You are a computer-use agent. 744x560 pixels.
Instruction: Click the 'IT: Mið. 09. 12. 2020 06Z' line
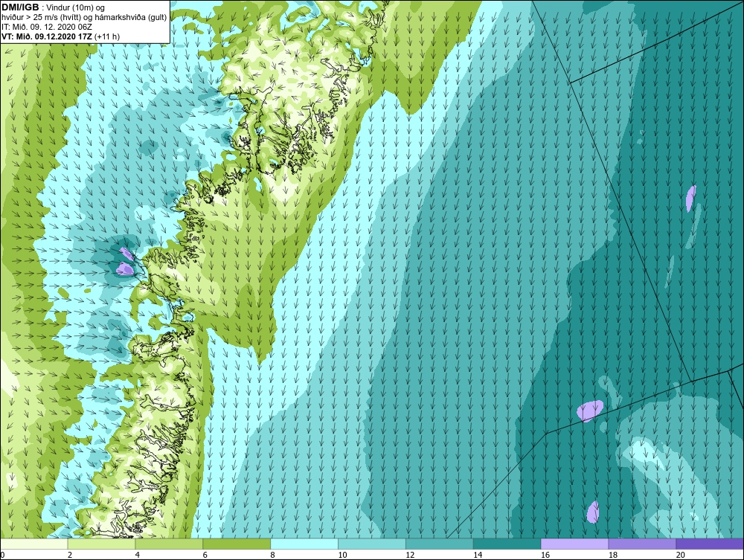(48, 27)
